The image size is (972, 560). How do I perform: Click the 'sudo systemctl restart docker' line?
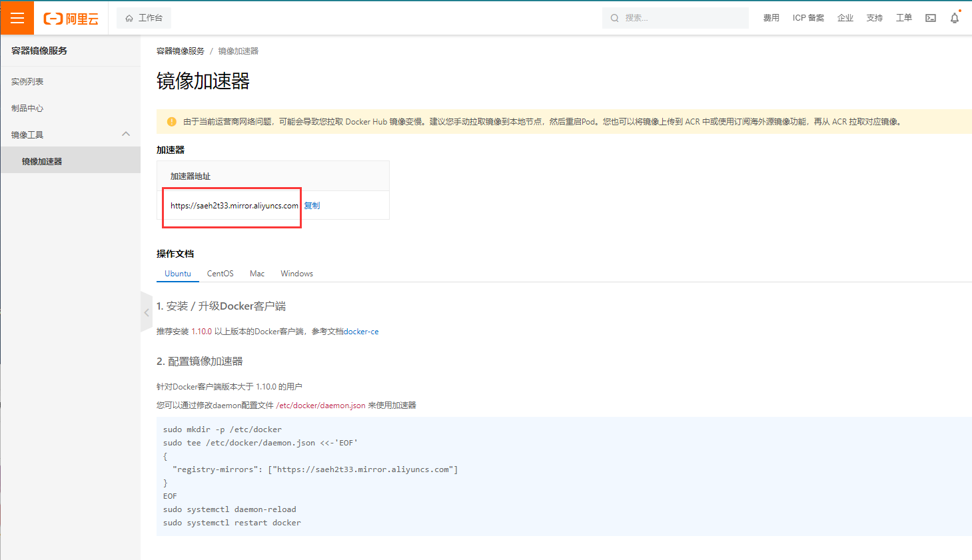pos(232,523)
